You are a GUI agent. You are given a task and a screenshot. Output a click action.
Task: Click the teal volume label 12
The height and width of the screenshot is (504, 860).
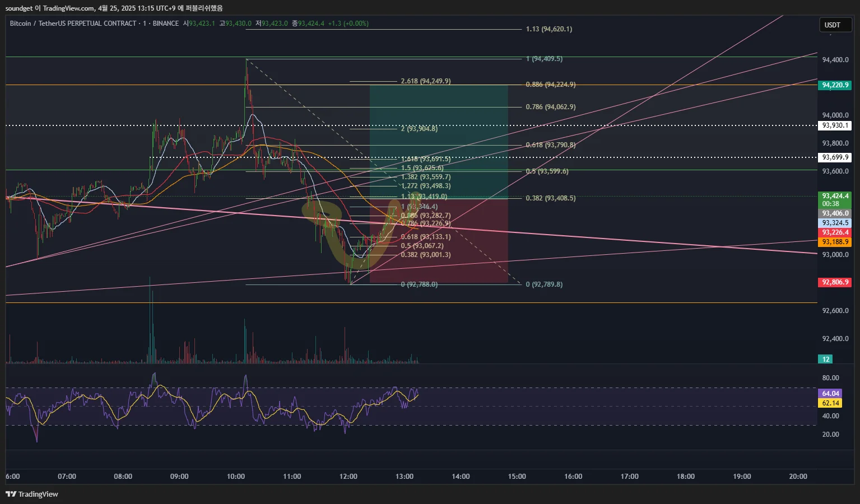826,360
